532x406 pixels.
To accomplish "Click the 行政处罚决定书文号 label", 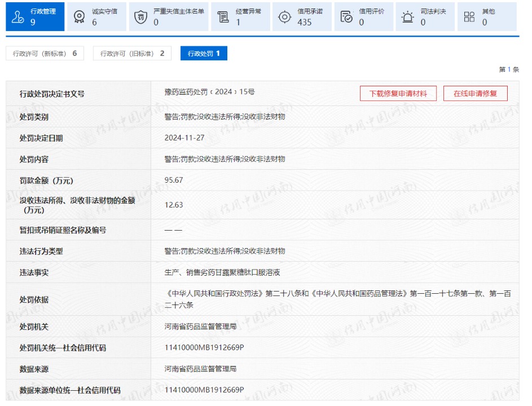I will click(52, 94).
